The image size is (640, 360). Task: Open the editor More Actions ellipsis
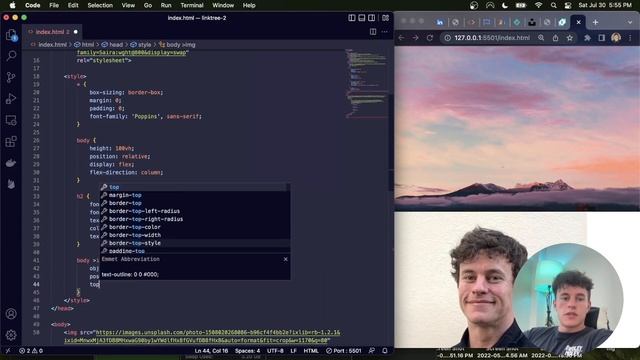[384, 32]
